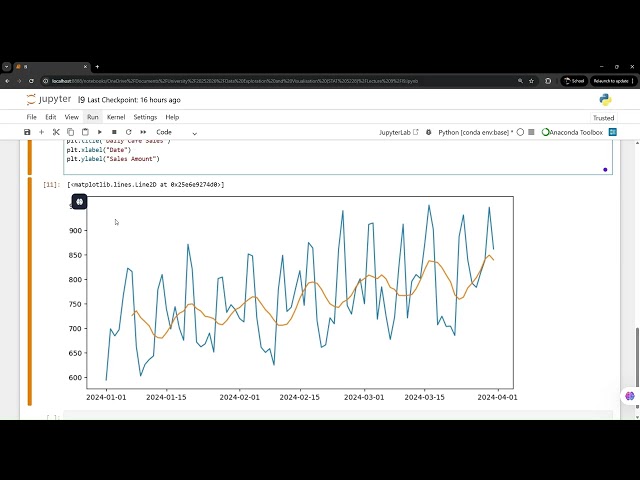The image size is (640, 480).
Task: Click the Python logo icon
Action: pos(605,100)
